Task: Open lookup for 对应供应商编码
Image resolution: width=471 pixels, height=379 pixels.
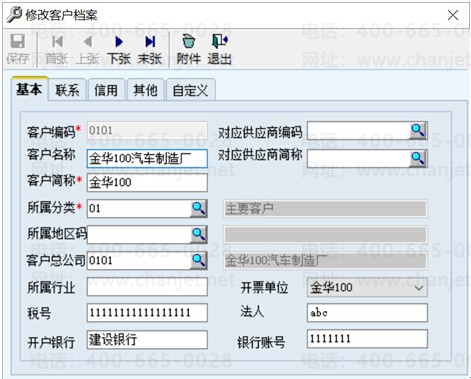Action: pyautogui.click(x=418, y=130)
